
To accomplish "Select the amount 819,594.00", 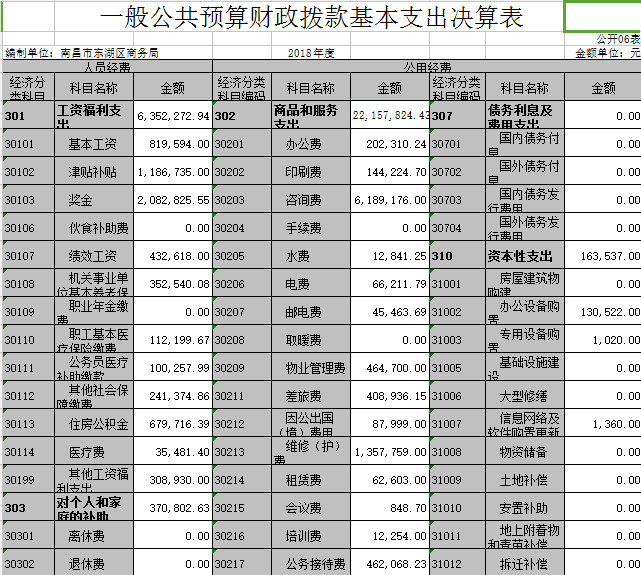I will coord(179,144).
